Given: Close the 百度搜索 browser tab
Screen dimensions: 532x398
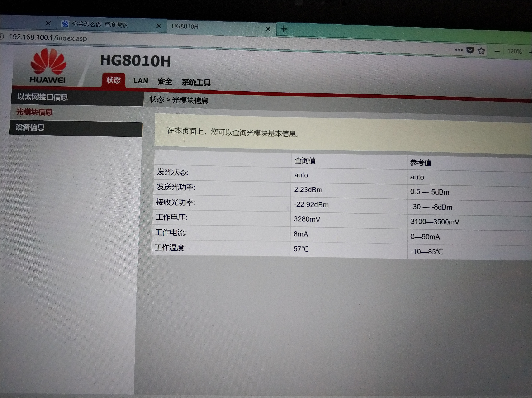Looking at the screenshot, I should [x=158, y=26].
